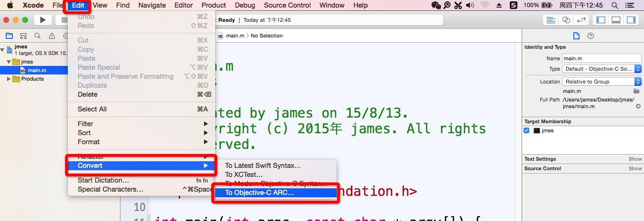
Task: Open the Location dropdown (Relative to Group)
Action: [602, 82]
